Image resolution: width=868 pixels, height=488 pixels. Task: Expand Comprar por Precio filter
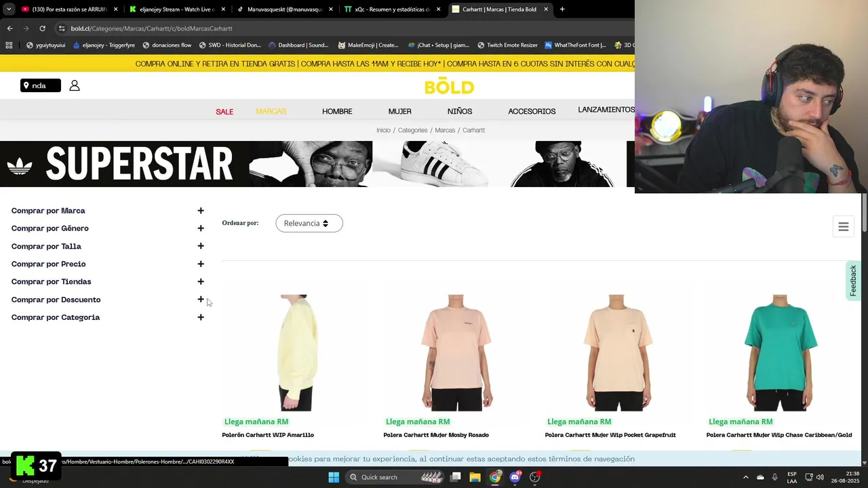tap(201, 264)
